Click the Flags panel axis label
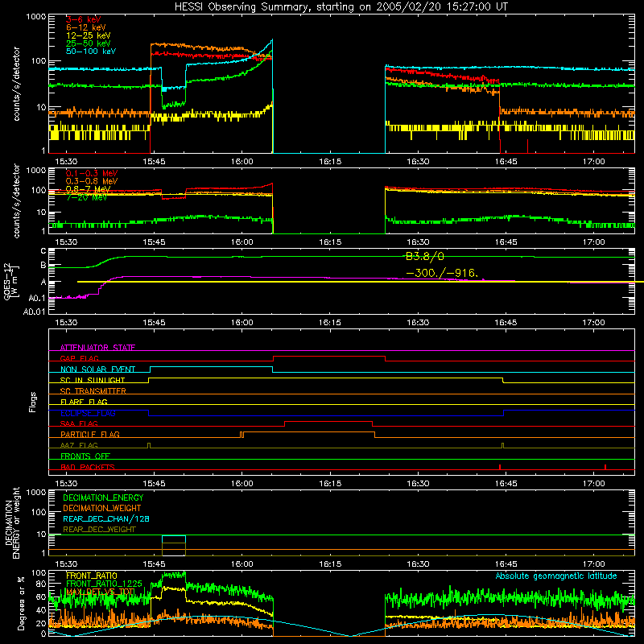Image resolution: width=644 pixels, height=644 pixels. [x=32, y=402]
